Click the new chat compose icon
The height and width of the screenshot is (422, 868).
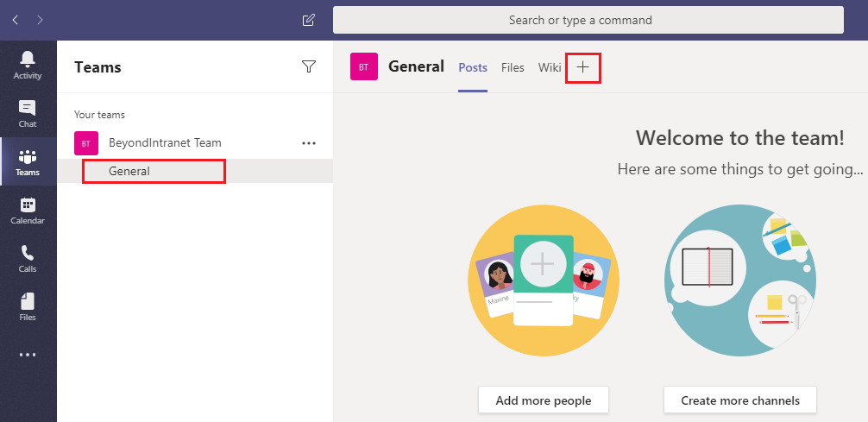(x=309, y=20)
